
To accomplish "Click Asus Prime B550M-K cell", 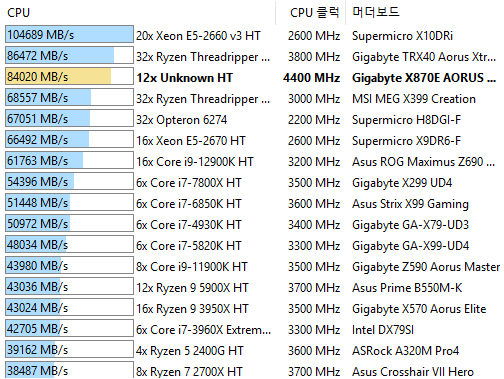I will coord(407,288).
